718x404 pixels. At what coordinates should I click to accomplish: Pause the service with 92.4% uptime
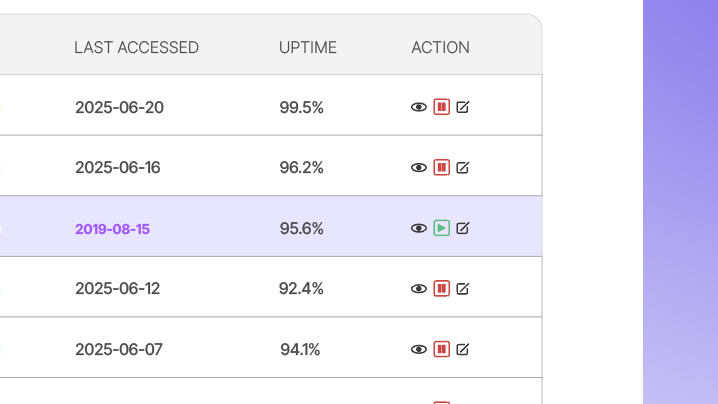[441, 289]
